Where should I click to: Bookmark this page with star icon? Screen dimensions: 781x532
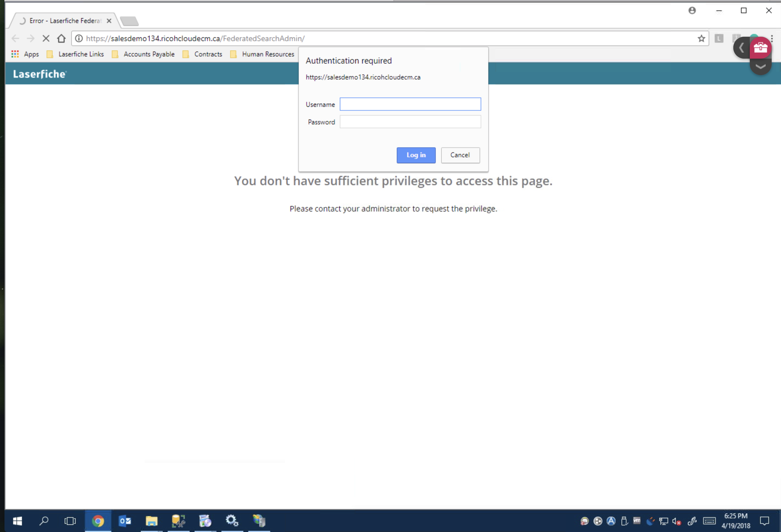point(701,39)
